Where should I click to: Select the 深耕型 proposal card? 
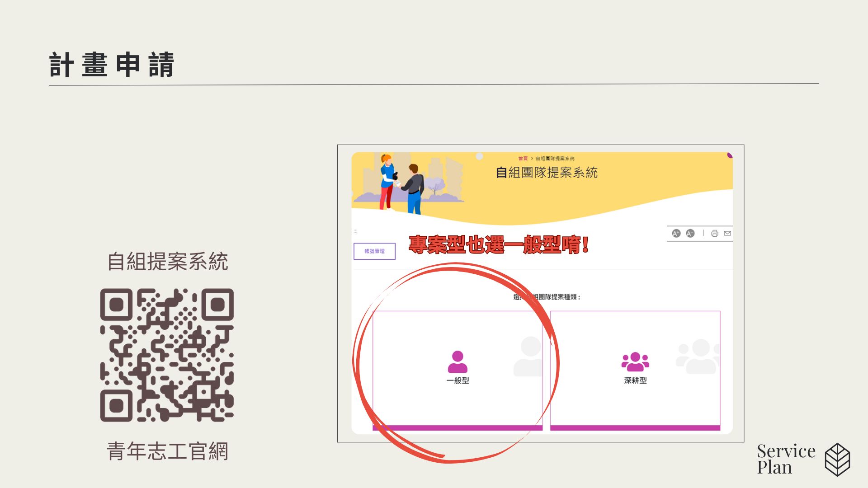[635, 371]
